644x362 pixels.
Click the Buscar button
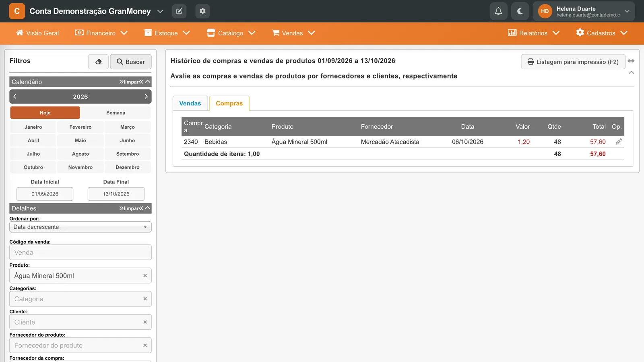coord(131,62)
